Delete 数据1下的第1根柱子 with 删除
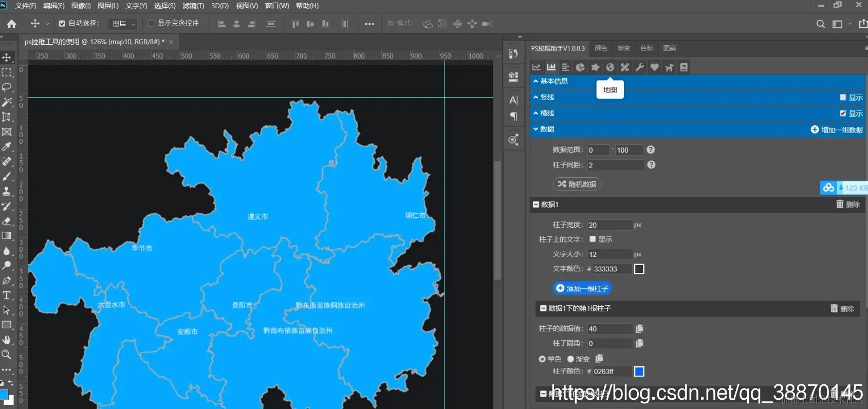 point(842,308)
